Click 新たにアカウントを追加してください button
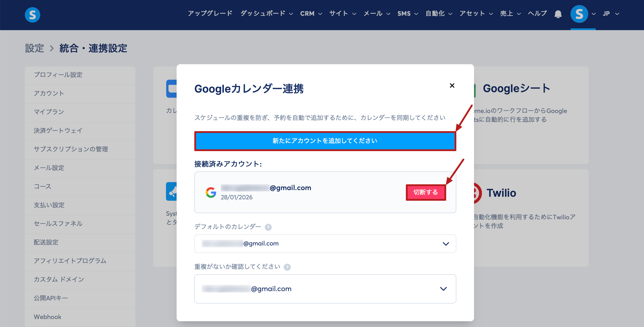644x327 pixels. click(325, 141)
